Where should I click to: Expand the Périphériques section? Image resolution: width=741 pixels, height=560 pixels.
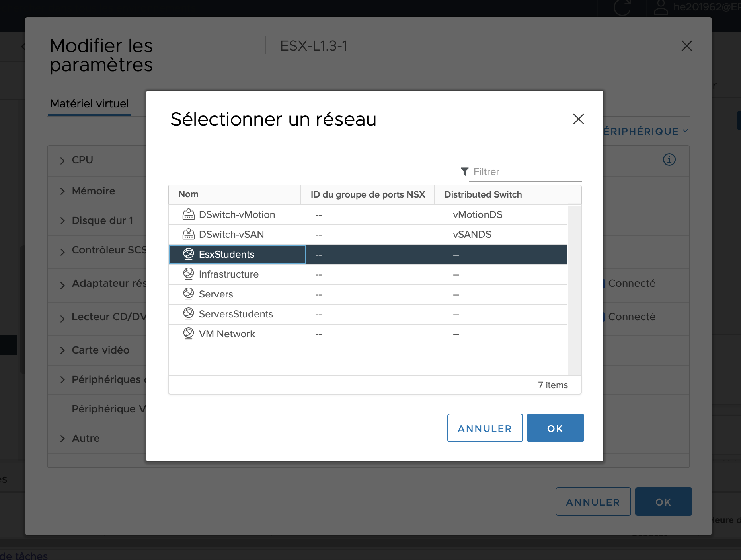click(x=62, y=380)
